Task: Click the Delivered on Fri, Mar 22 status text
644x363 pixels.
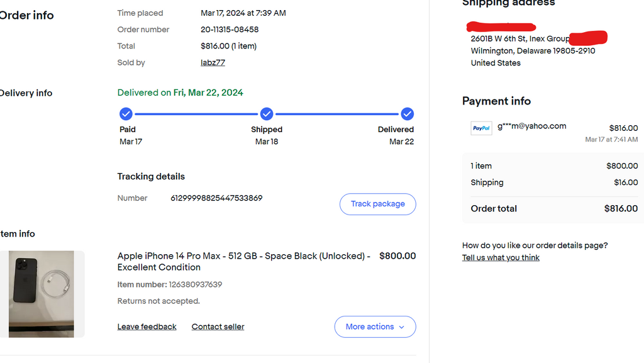Action: (180, 93)
